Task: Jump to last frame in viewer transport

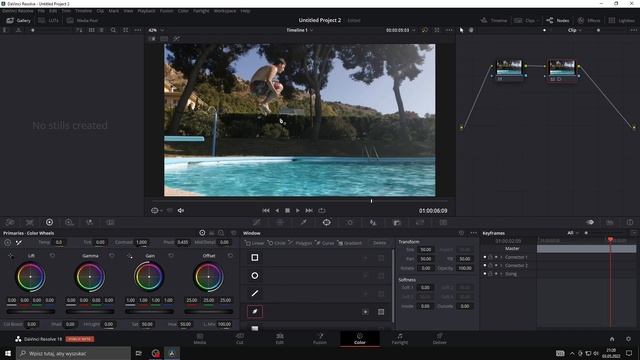Action: [309, 211]
